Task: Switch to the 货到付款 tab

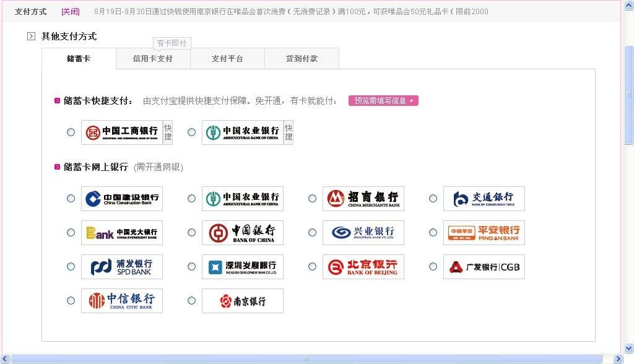Action: [302, 58]
